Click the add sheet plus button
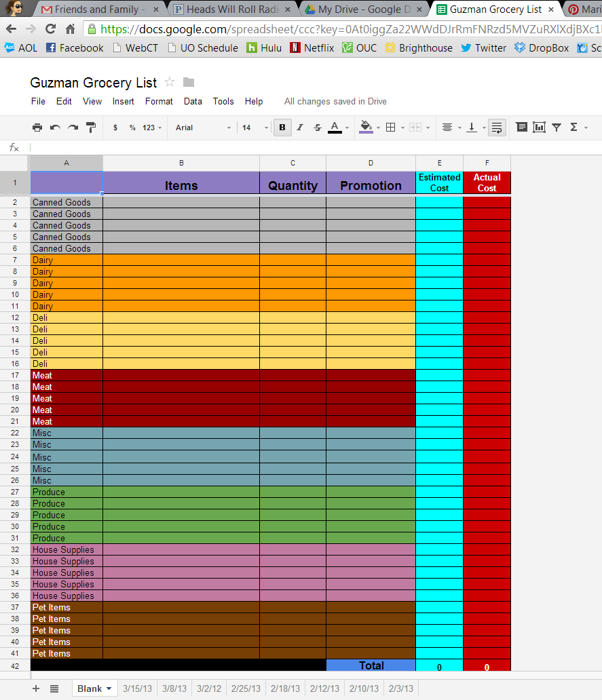The height and width of the screenshot is (700, 602). click(x=36, y=689)
